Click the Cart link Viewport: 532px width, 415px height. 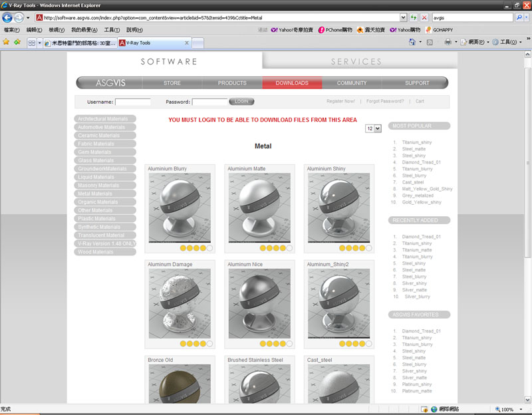[x=420, y=101]
